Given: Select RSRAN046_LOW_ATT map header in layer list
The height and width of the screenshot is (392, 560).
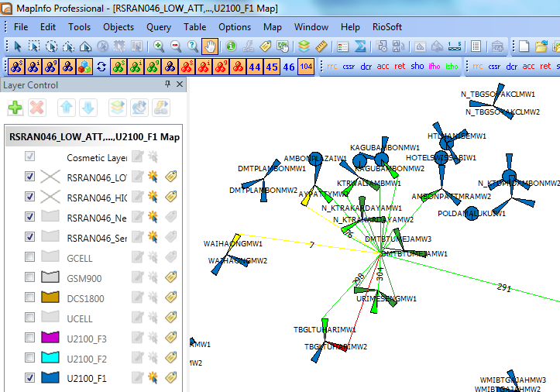Looking at the screenshot, I should tap(94, 137).
